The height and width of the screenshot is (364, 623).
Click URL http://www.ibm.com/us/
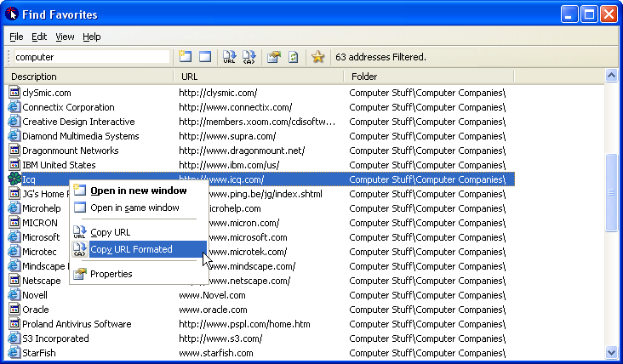[x=229, y=165]
